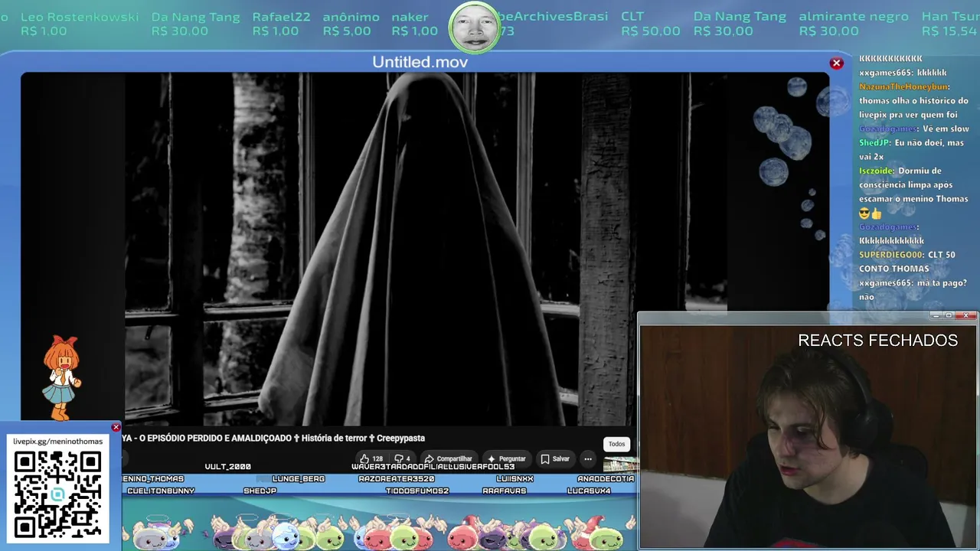This screenshot has width=980, height=551.
Task: Select the 'CLT' R$ 50,00 donation
Action: [650, 23]
